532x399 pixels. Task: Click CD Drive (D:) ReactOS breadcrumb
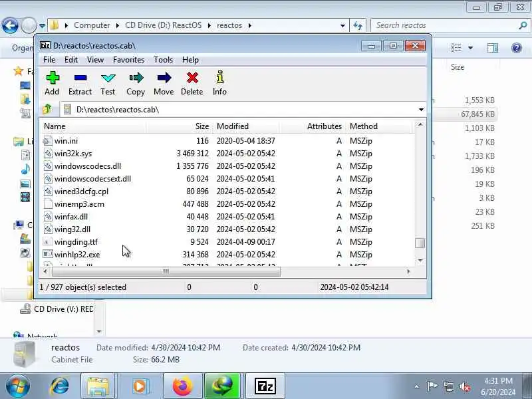pos(163,25)
